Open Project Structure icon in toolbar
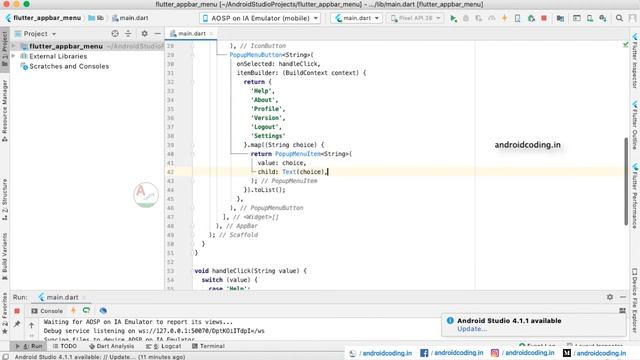This screenshot has width=640, height=360. tap(560, 18)
